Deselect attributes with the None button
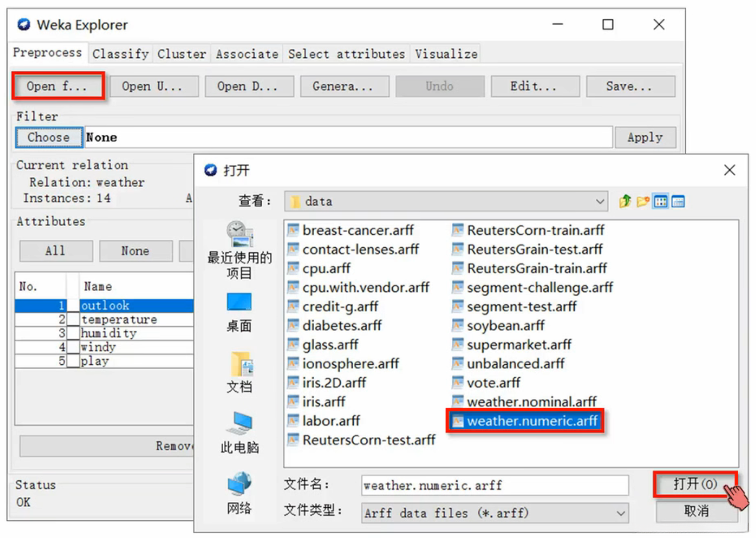Screen dimensions: 756x538 pyautogui.click(x=135, y=251)
